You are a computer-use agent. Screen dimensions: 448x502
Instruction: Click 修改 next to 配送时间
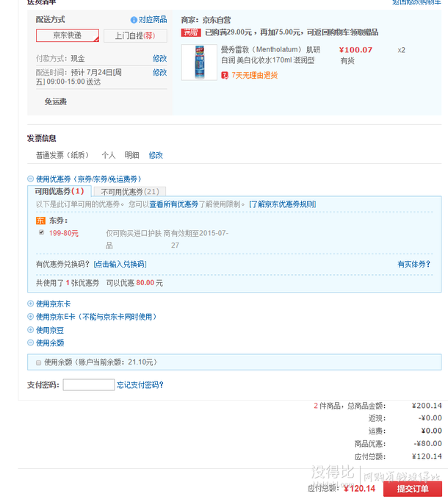(x=159, y=73)
